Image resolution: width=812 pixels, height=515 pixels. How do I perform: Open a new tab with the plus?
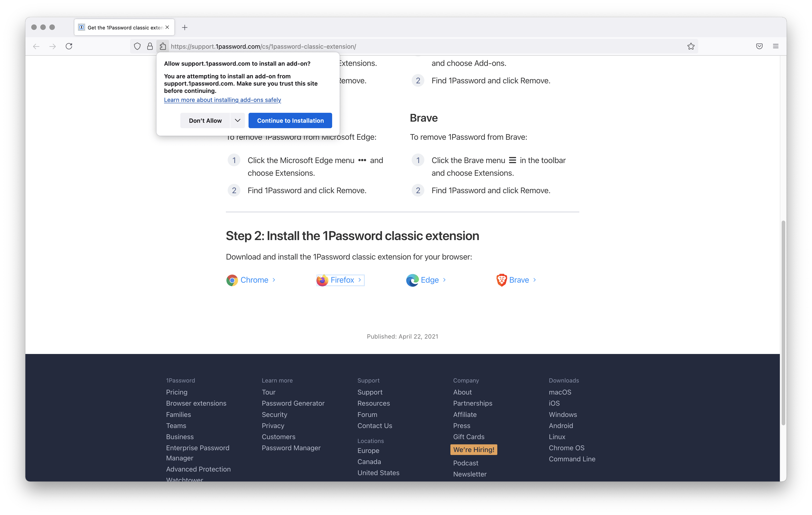point(184,28)
